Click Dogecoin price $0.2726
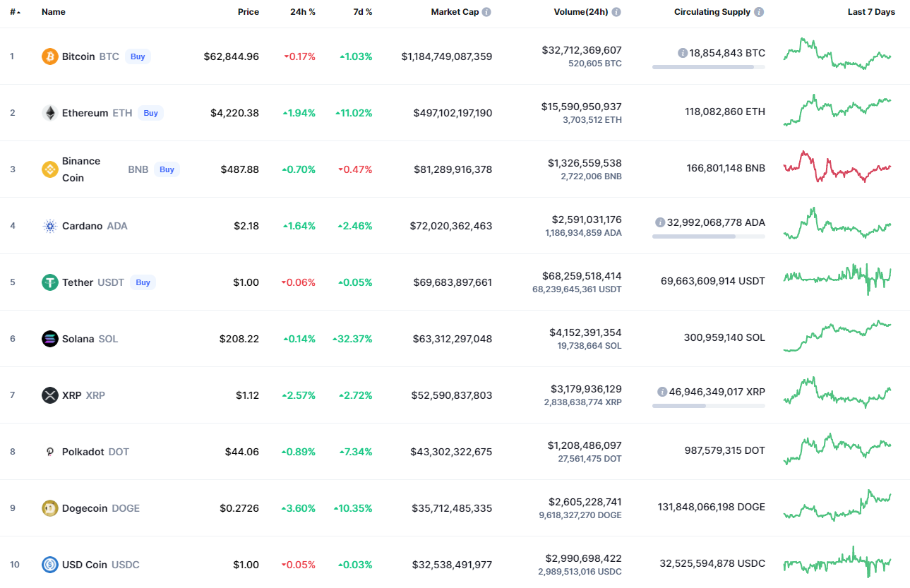The height and width of the screenshot is (588, 910). (x=239, y=508)
